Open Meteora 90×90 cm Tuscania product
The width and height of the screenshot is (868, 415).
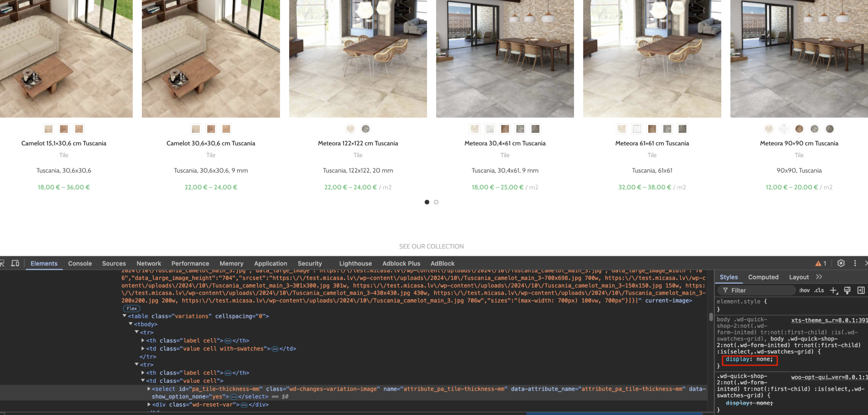pos(799,143)
